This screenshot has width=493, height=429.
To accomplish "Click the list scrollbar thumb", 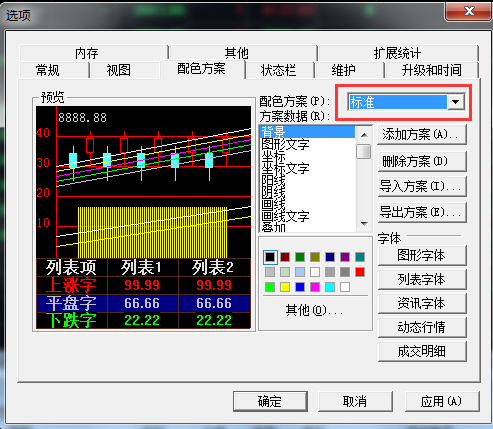I will [364, 152].
